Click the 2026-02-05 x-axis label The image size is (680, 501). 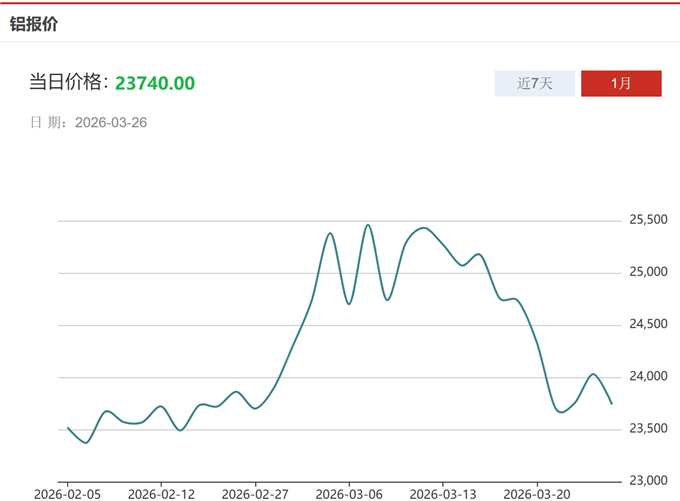(x=66, y=494)
